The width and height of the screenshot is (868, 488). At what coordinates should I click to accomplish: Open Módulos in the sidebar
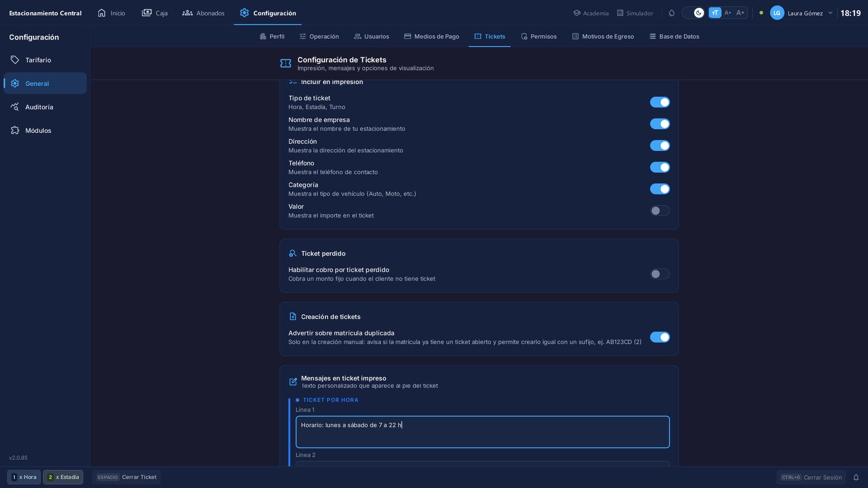pyautogui.click(x=45, y=131)
